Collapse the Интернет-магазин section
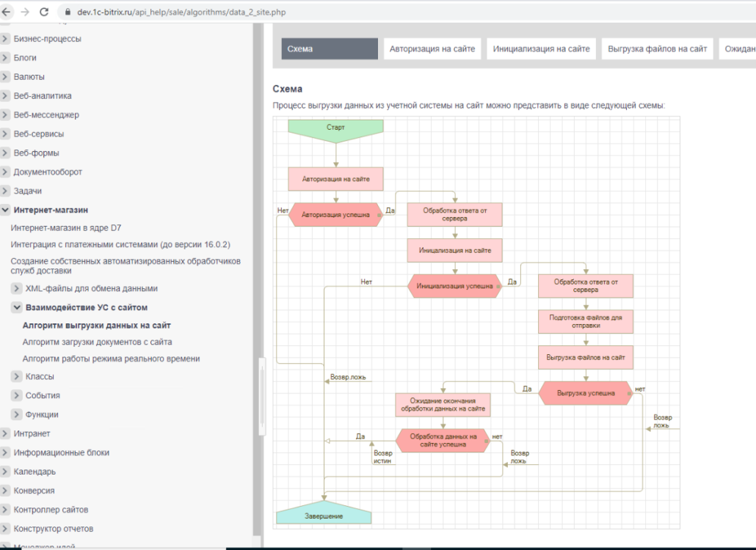This screenshot has height=550, width=756. click(5, 210)
